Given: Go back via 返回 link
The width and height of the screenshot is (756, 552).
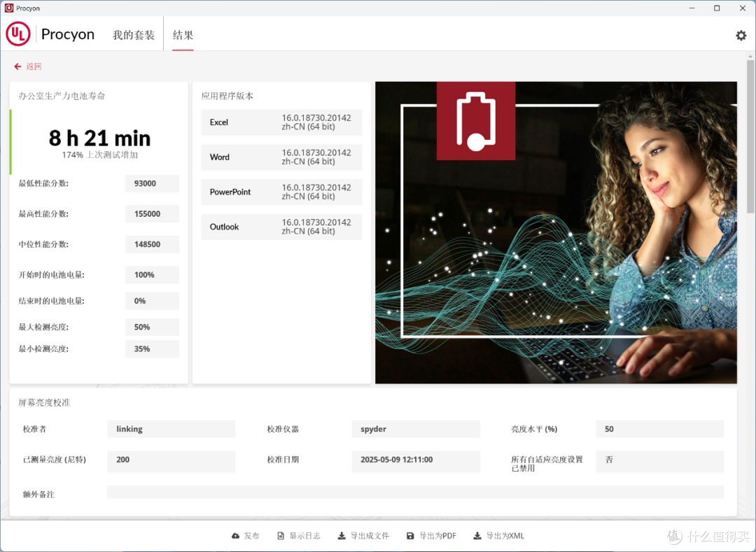Looking at the screenshot, I should (x=34, y=66).
